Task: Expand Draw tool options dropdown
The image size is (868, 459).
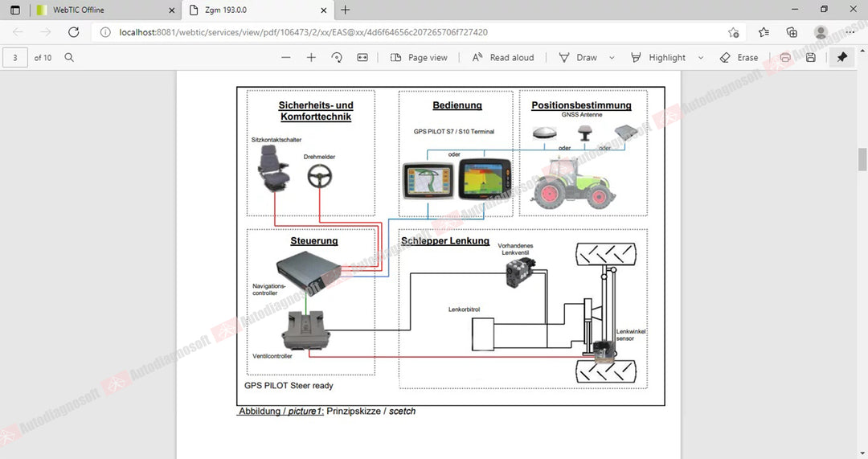Action: point(612,58)
